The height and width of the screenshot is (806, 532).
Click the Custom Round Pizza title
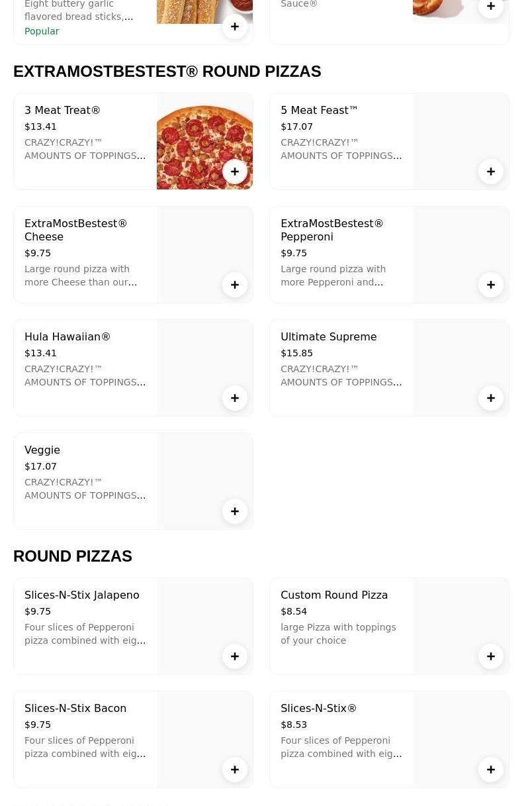click(334, 595)
